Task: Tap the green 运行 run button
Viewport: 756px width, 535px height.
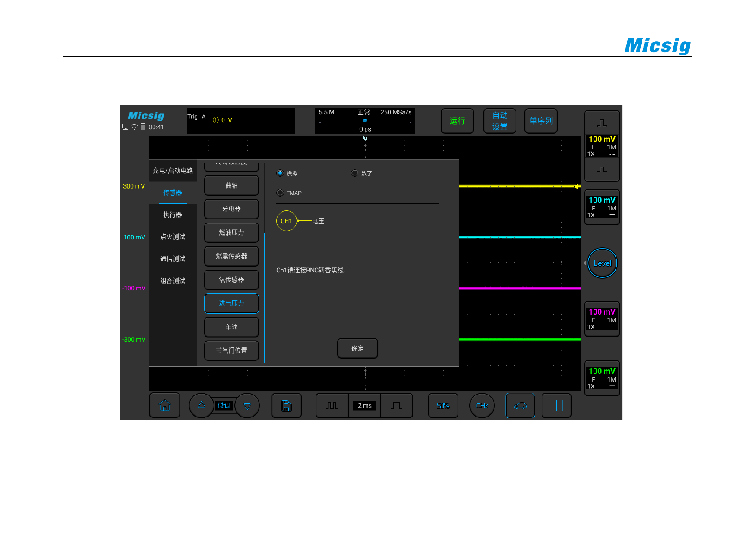Action: [x=457, y=121]
